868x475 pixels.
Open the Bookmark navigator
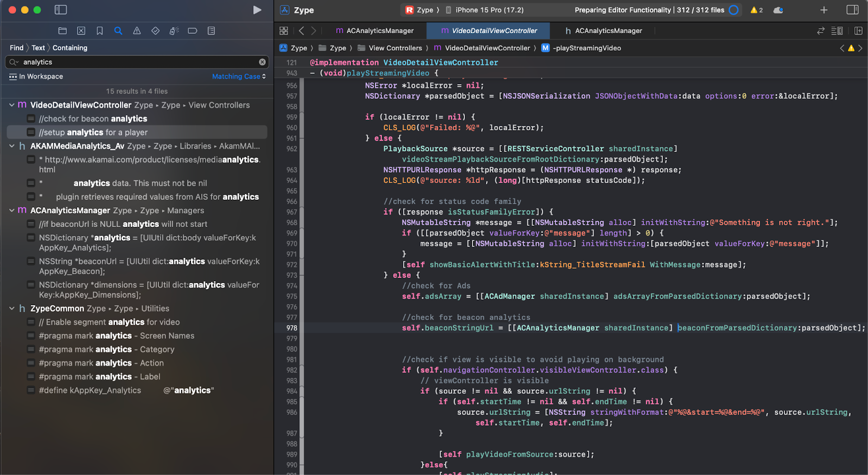(x=100, y=31)
